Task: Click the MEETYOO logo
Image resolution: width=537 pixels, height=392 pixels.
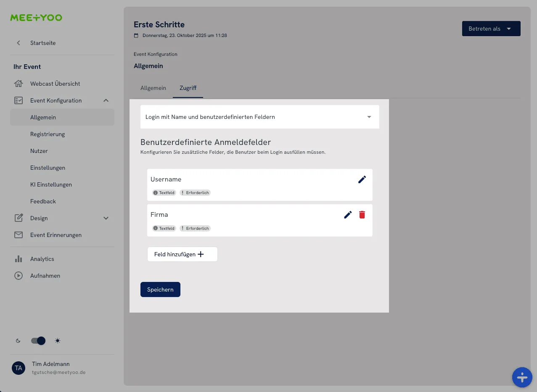Action: (36, 18)
